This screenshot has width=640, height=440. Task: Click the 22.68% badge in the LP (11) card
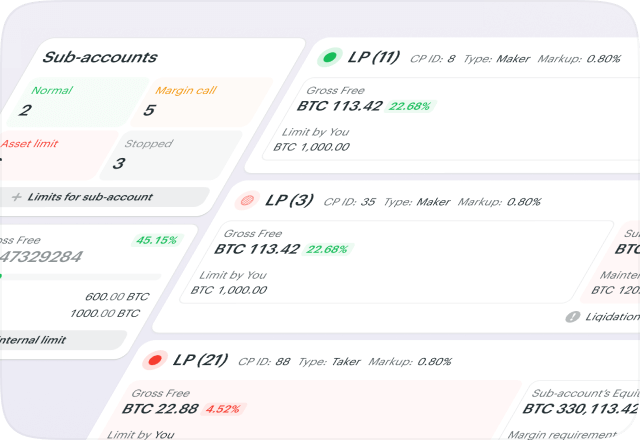tap(410, 107)
